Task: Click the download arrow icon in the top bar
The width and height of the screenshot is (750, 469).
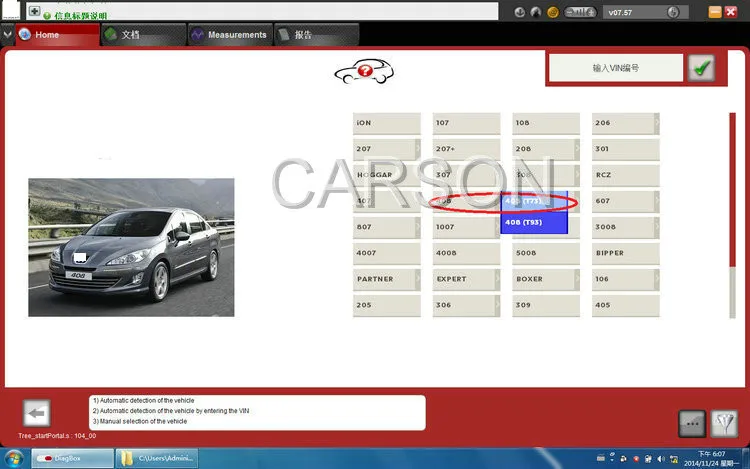Action: (x=520, y=12)
